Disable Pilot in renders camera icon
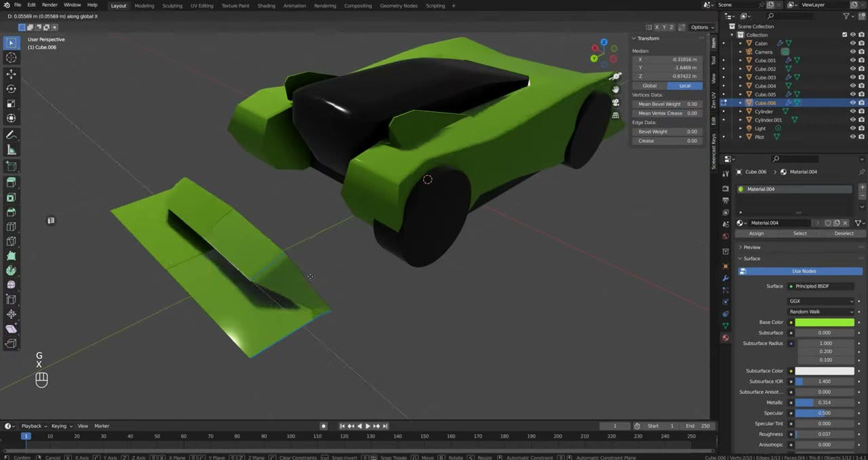The image size is (868, 460). 861,137
